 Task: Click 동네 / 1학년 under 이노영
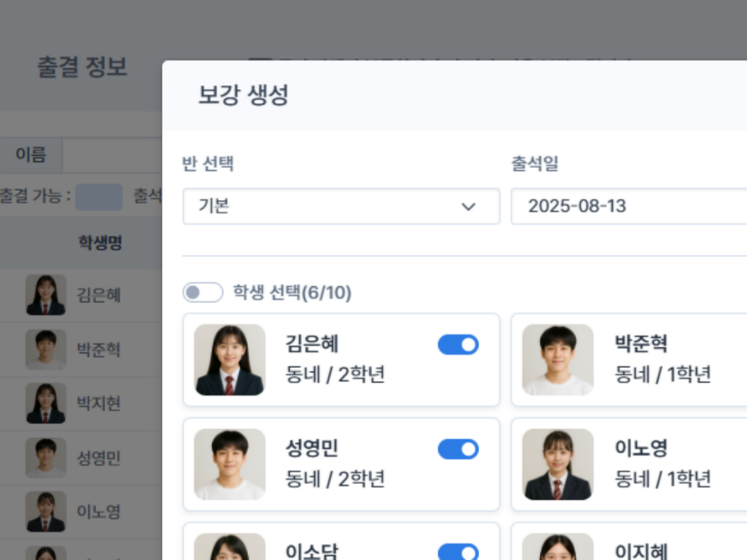pyautogui.click(x=662, y=479)
